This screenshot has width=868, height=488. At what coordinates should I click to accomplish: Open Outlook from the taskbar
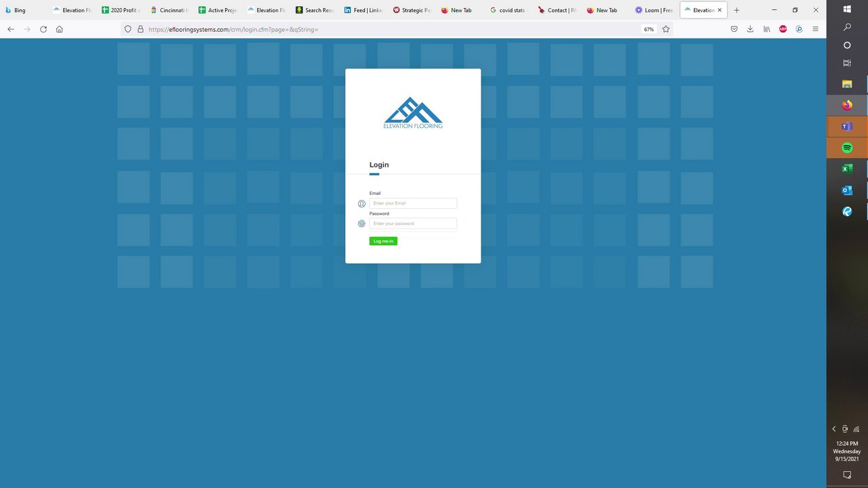pyautogui.click(x=847, y=190)
